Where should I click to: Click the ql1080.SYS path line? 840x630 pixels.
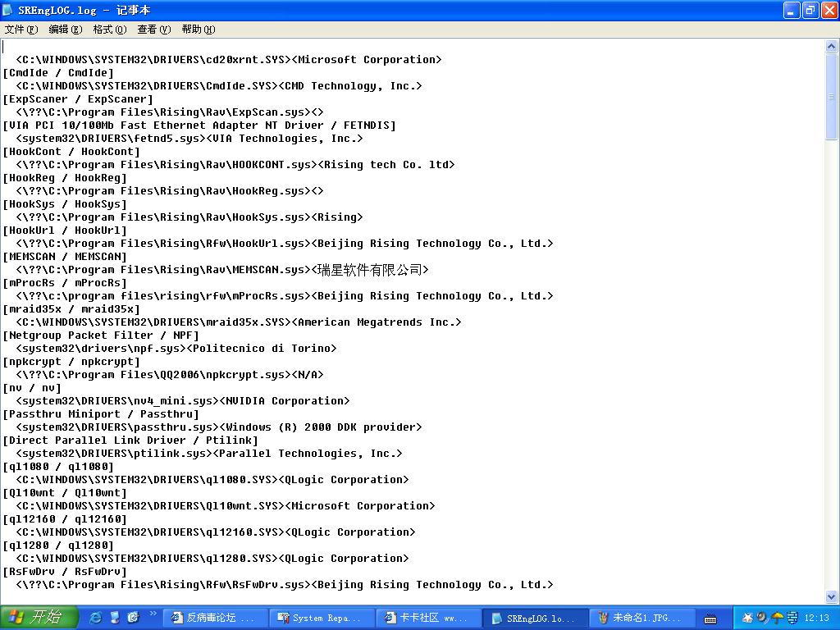pyautogui.click(x=212, y=479)
